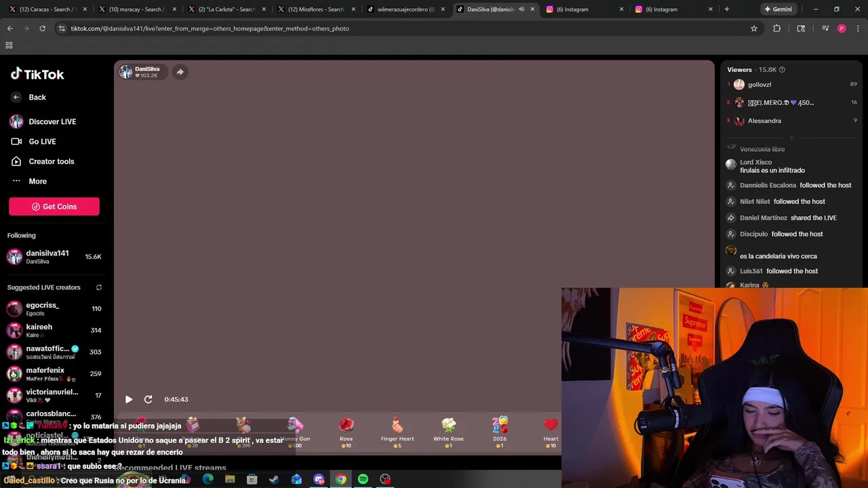
Task: Open kaireeh suggested live stream
Action: 54,330
